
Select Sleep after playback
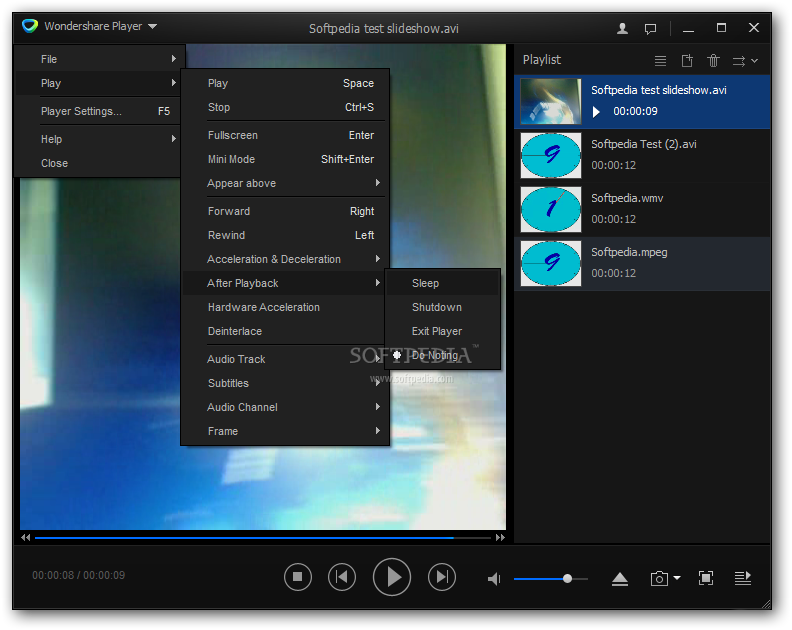[x=443, y=283]
